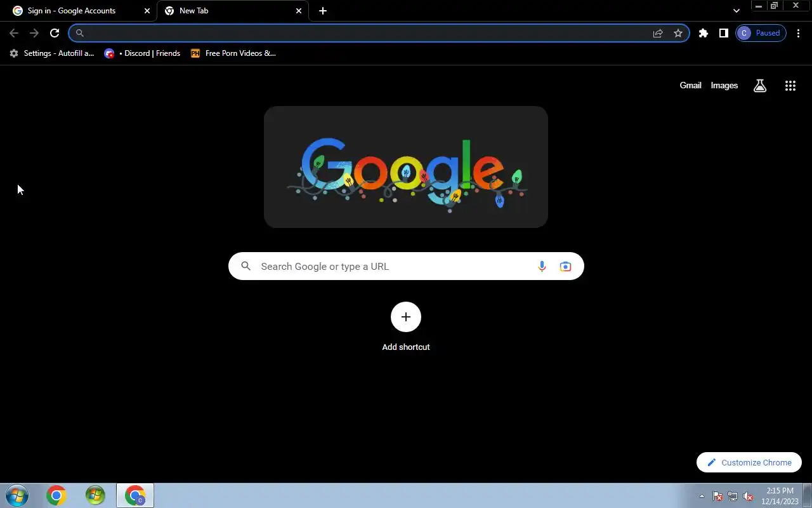Open Customize Chrome
The height and width of the screenshot is (508, 812).
click(749, 462)
